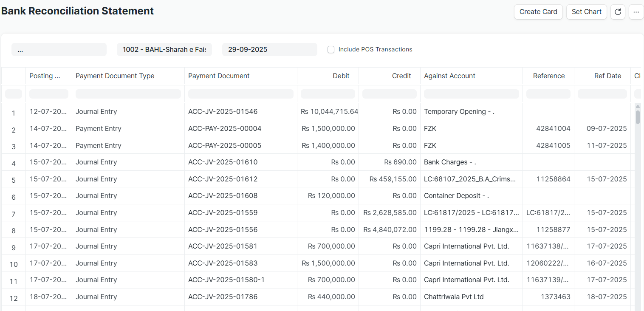Click the Payment Document column header
644x311 pixels.
(x=241, y=76)
